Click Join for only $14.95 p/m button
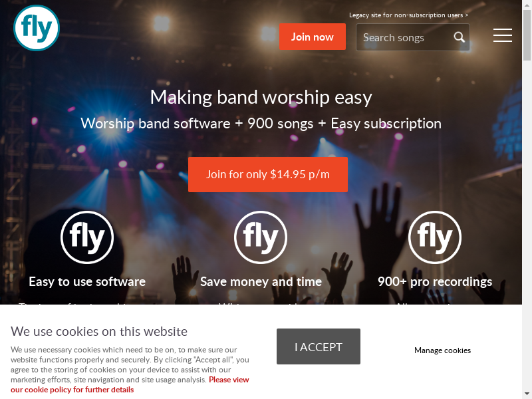532x399 pixels. click(268, 174)
